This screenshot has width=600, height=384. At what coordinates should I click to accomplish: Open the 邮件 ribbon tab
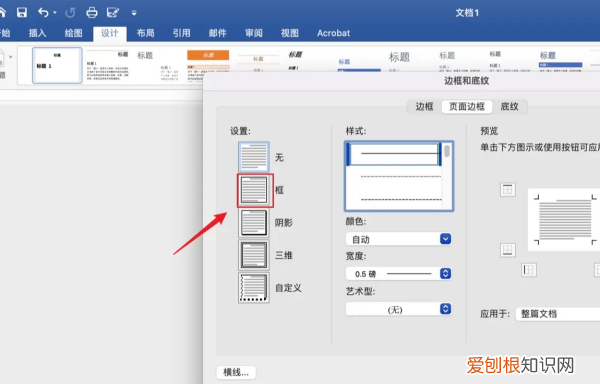tap(218, 33)
